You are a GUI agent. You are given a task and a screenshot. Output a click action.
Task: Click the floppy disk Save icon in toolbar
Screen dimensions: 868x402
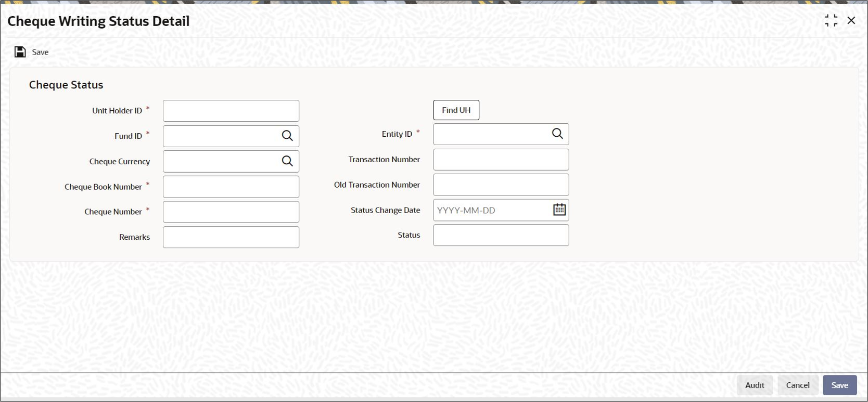20,52
